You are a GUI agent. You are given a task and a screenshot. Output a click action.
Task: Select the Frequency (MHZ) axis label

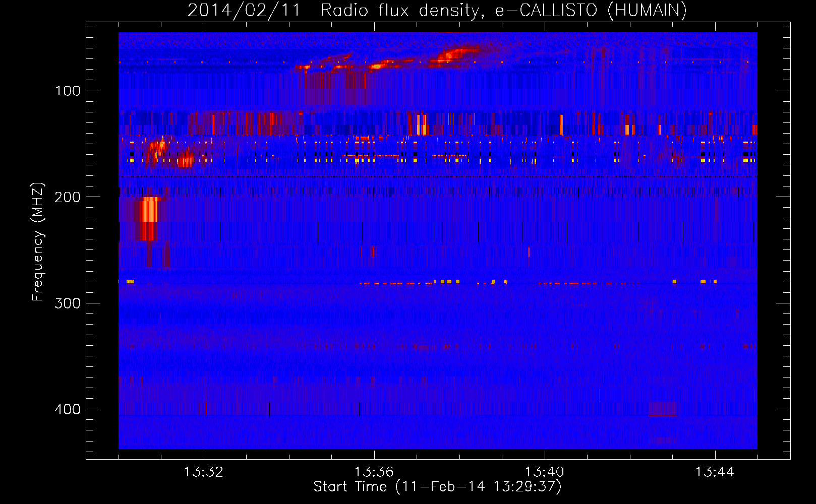[38, 242]
